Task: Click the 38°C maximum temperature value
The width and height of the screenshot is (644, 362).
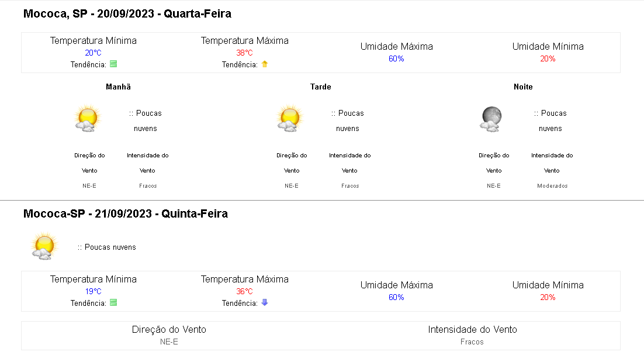Action: pos(244,53)
